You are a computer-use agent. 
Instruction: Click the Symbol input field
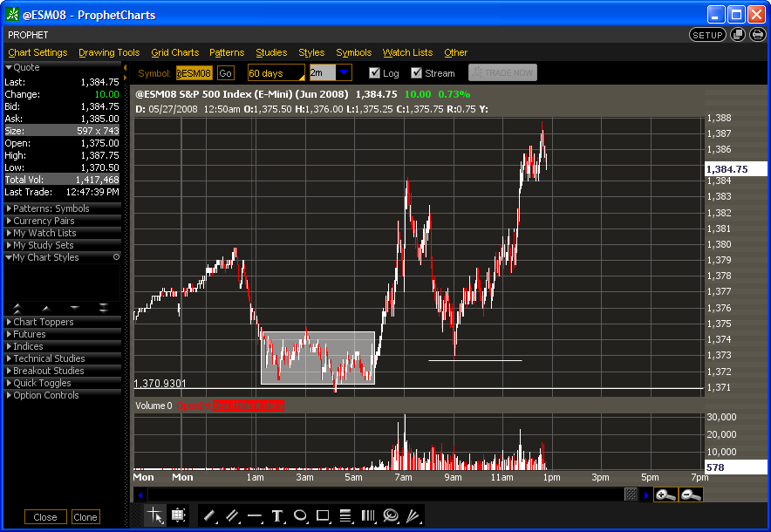pos(194,73)
